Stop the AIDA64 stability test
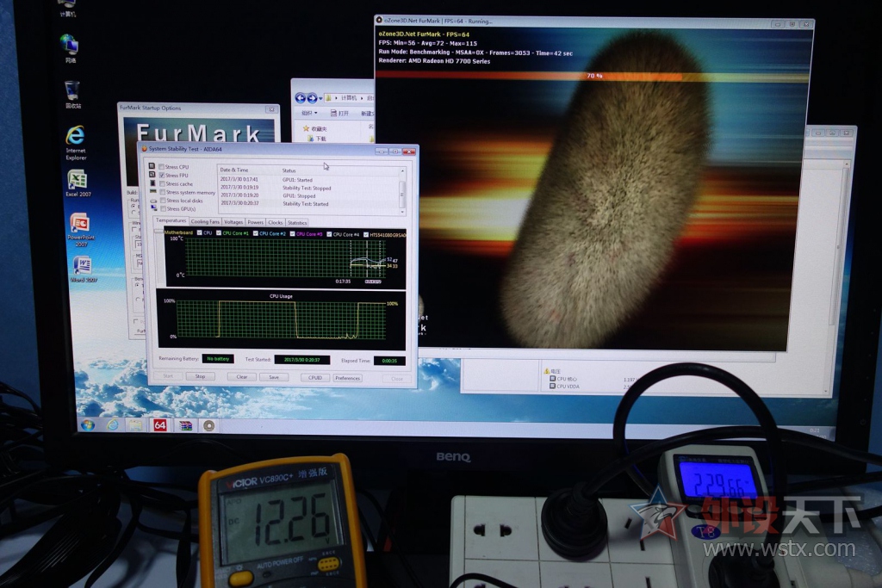 pos(200,376)
